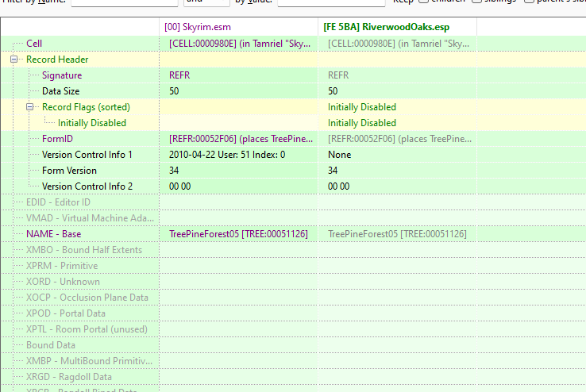586x392 pixels.
Task: Click RiverwoodOaks.esp Record Flags value Initially Disabled
Action: [x=398, y=107]
